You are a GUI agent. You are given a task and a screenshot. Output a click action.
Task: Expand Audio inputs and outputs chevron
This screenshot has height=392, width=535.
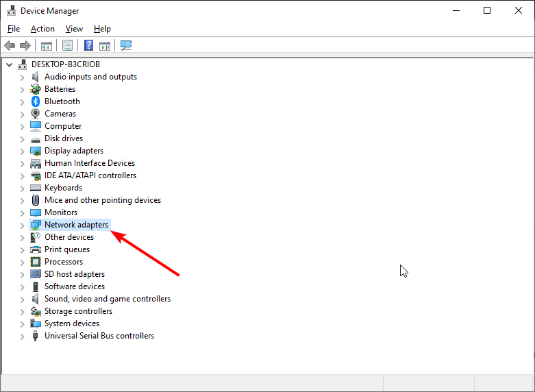click(22, 77)
